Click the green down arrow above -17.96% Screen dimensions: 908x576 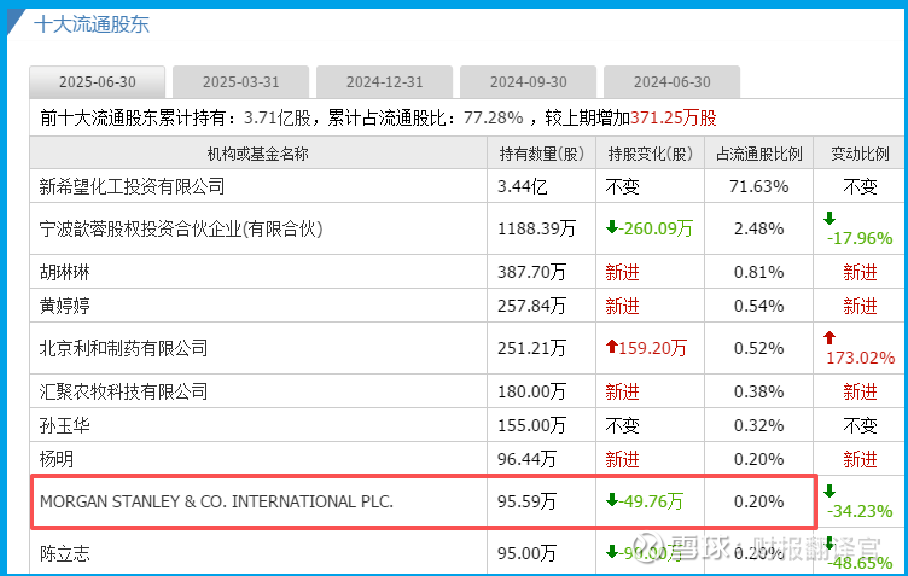coord(829,218)
